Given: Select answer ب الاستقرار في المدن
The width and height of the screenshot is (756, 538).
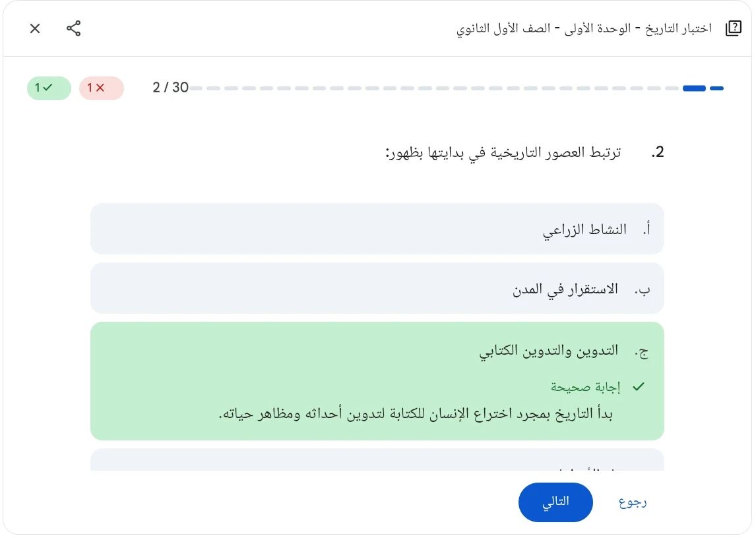Looking at the screenshot, I should click(x=377, y=288).
